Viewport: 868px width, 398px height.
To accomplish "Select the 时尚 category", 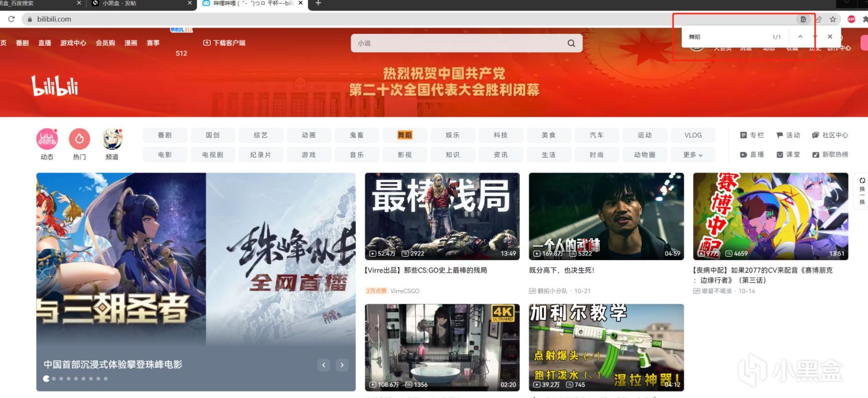I will tap(596, 155).
